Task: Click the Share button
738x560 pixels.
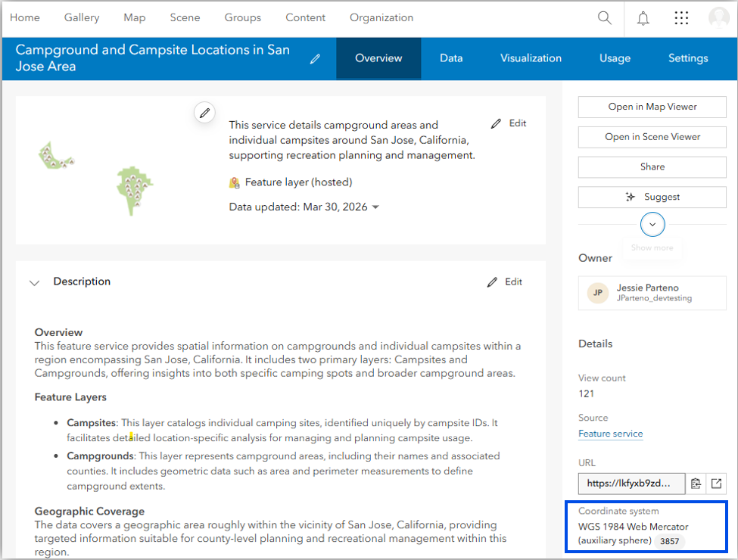Action: click(652, 167)
